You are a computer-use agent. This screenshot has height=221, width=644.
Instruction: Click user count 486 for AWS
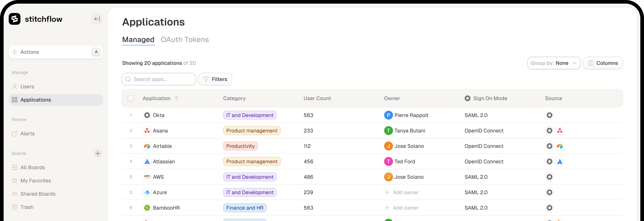(308, 177)
